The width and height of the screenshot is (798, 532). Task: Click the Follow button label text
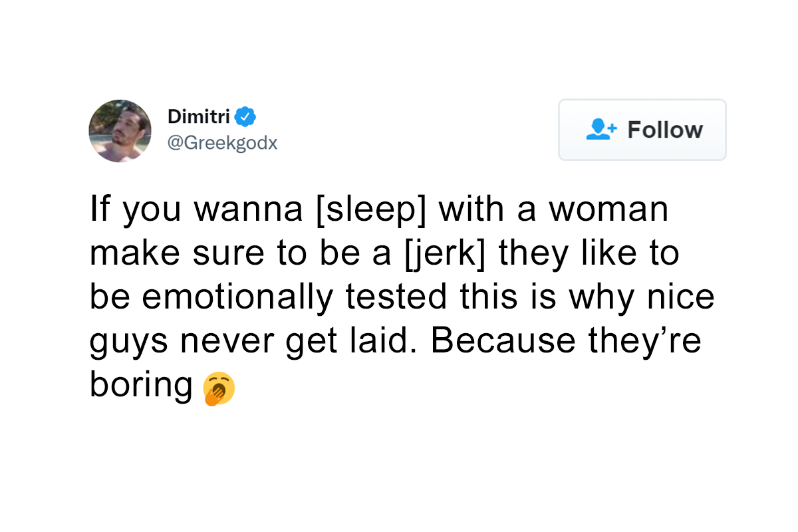click(x=664, y=130)
